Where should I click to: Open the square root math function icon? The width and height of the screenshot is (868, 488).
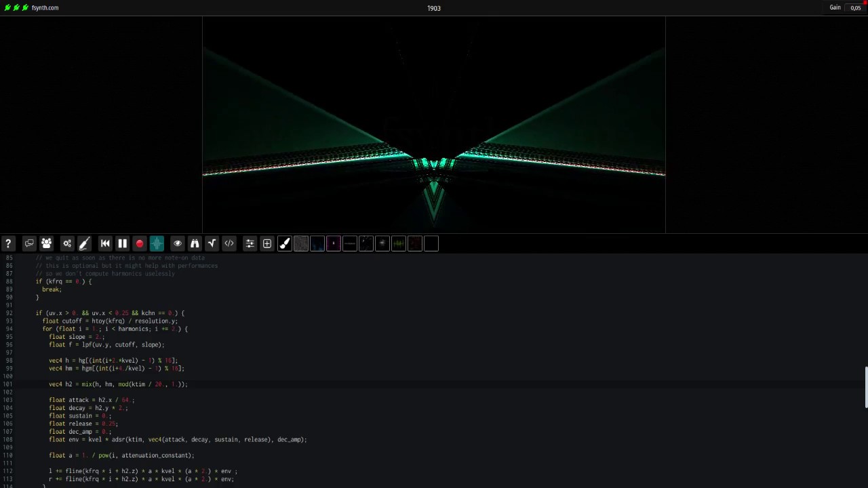point(212,243)
